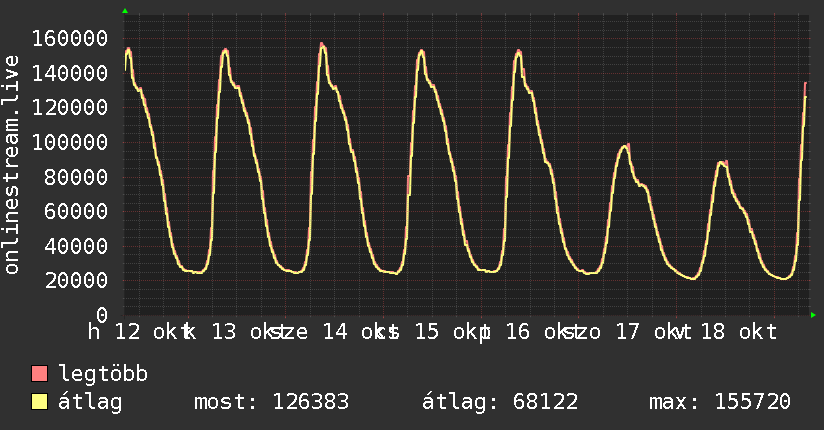
Task: Click the 20000 y-axis label
Action: pos(76,280)
